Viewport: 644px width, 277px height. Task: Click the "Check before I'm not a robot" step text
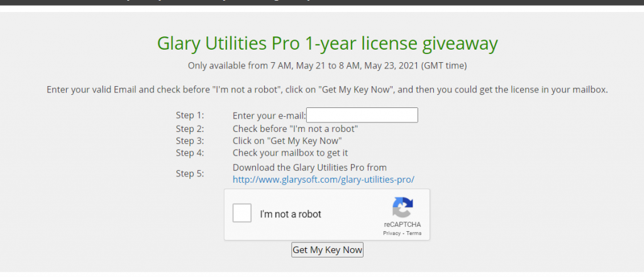296,129
